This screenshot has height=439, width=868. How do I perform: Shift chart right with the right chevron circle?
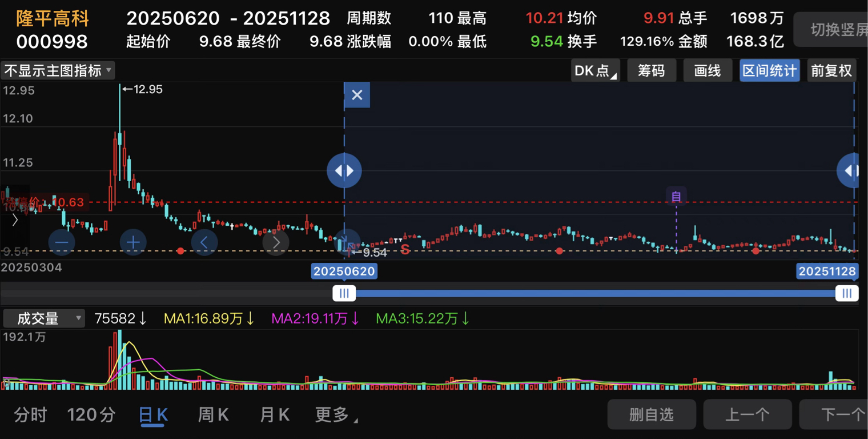click(276, 242)
